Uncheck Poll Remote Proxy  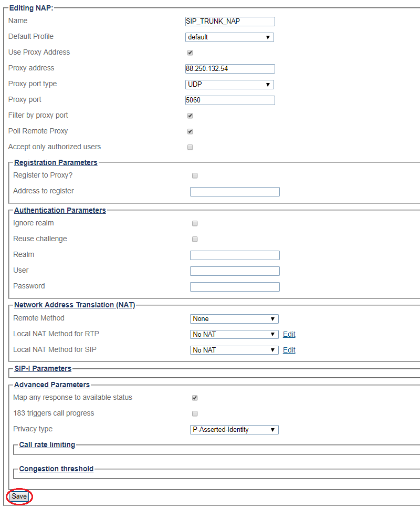190,131
